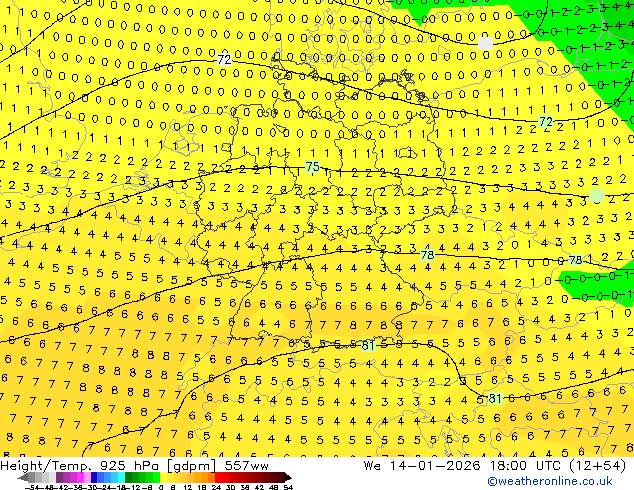Image resolution: width=634 pixels, height=490 pixels.
Task: Click the "12" tick label under the color scale
Action: click(187, 487)
